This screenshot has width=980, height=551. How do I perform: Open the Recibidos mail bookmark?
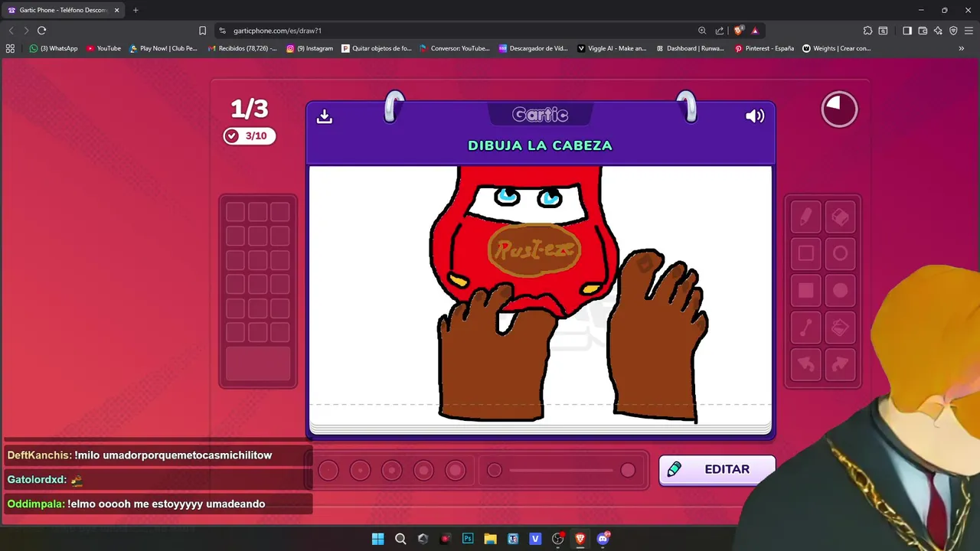[x=243, y=48]
